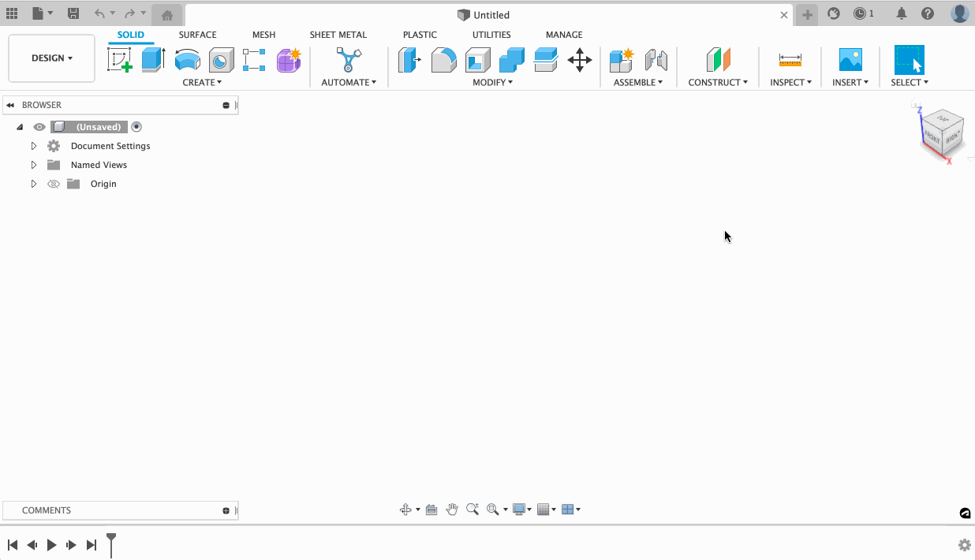Select the Offset Plane construct tool
The image size is (975, 560).
[718, 60]
